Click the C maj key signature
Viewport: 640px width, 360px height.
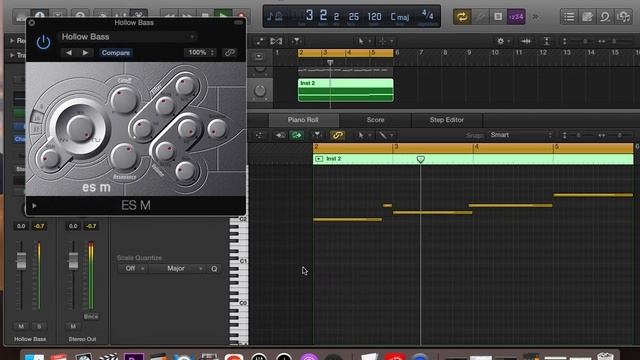[399, 17]
